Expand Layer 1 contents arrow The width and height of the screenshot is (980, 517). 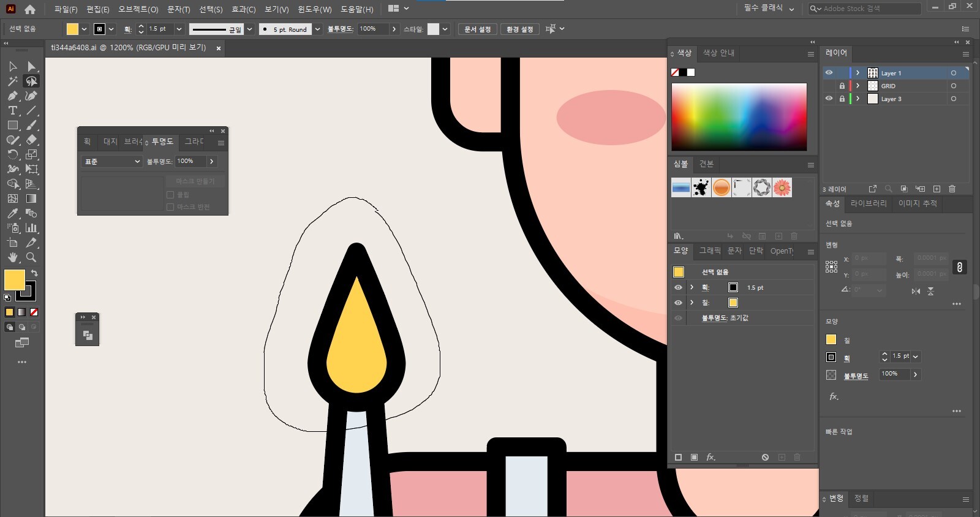[858, 73]
